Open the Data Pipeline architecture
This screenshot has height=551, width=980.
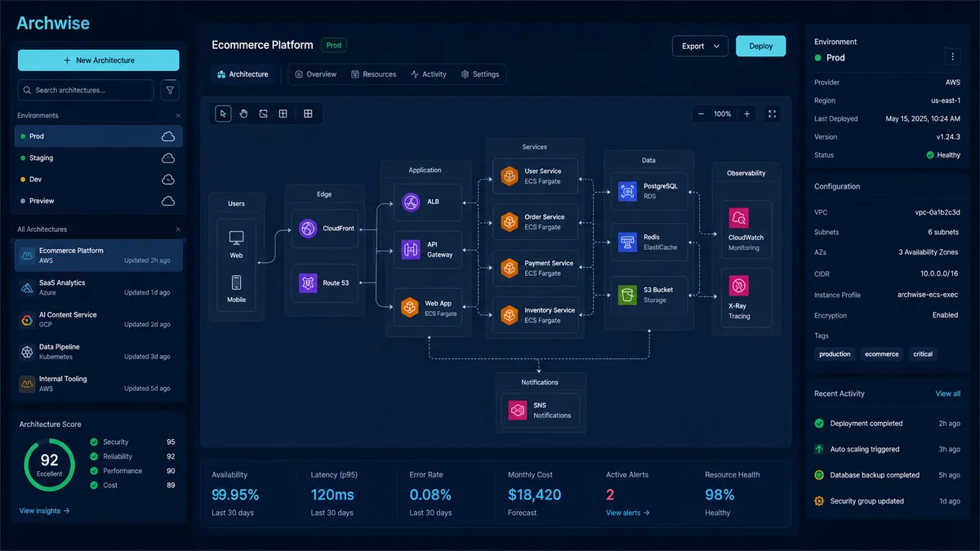tap(99, 352)
